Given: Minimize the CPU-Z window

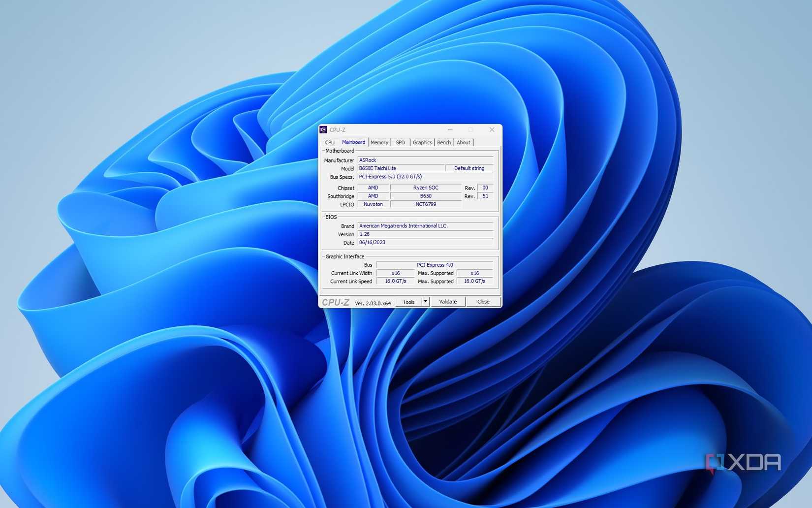Looking at the screenshot, I should click(x=450, y=130).
